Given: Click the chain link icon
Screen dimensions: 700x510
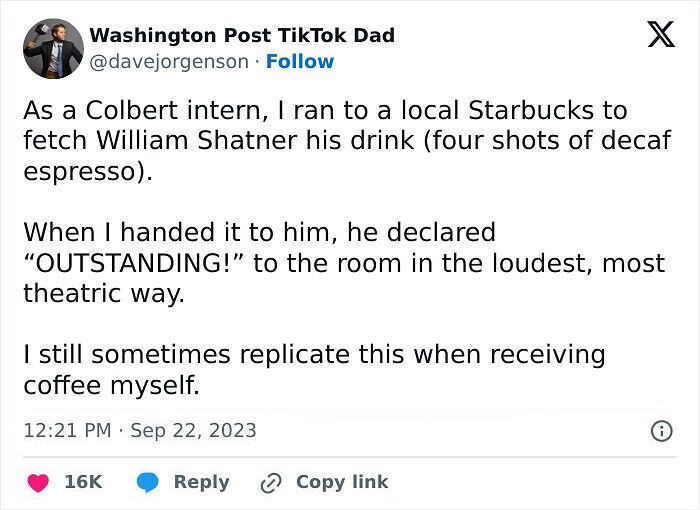Looking at the screenshot, I should tap(271, 482).
